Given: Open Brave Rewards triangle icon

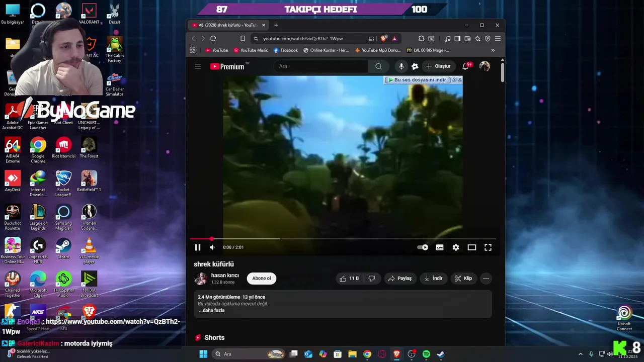Looking at the screenshot, I should click(x=394, y=39).
